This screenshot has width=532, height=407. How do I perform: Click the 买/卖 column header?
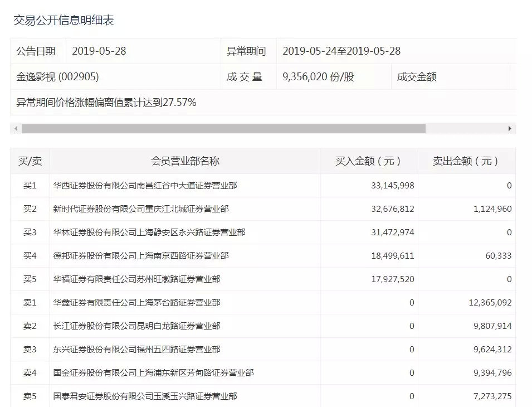(30, 161)
